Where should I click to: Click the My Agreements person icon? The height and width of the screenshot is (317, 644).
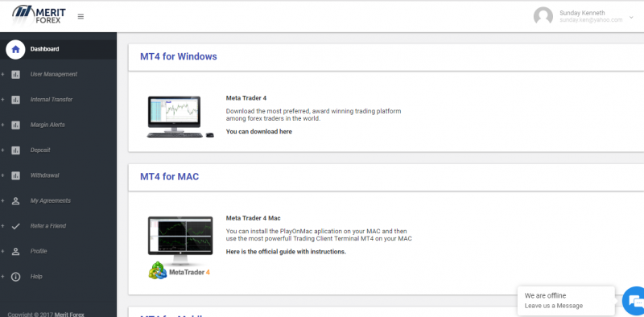pos(15,201)
